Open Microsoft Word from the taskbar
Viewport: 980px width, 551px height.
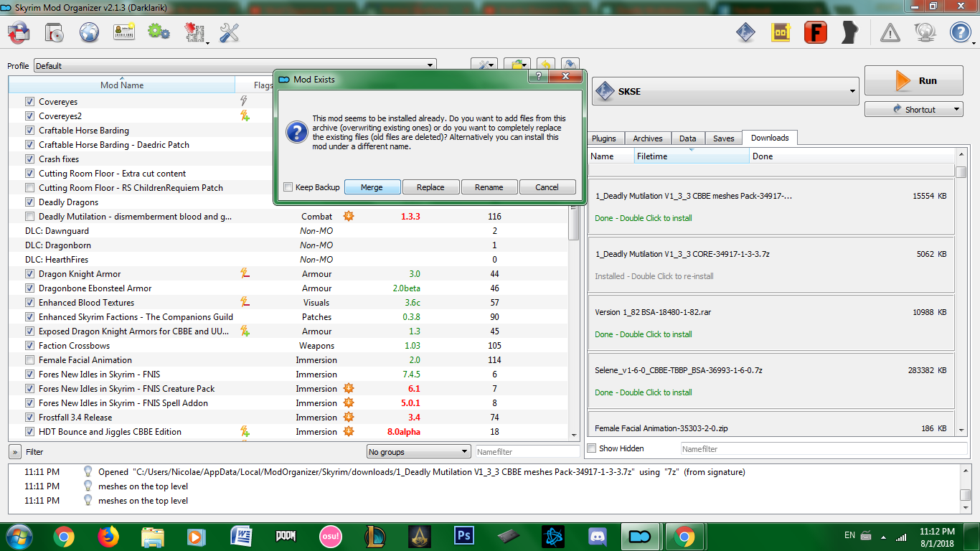(241, 536)
